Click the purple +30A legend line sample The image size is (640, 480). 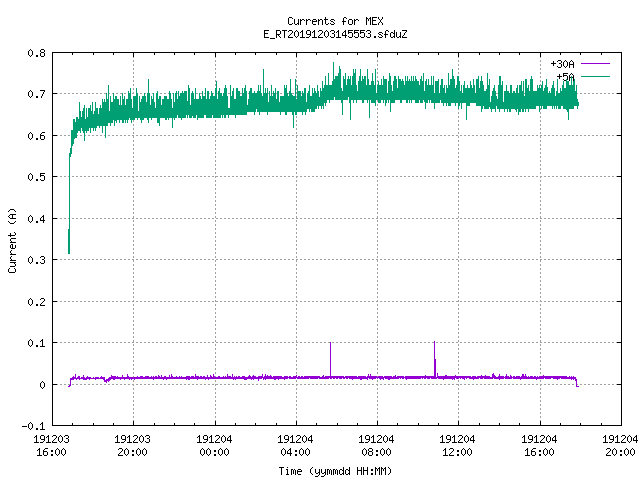click(595, 64)
